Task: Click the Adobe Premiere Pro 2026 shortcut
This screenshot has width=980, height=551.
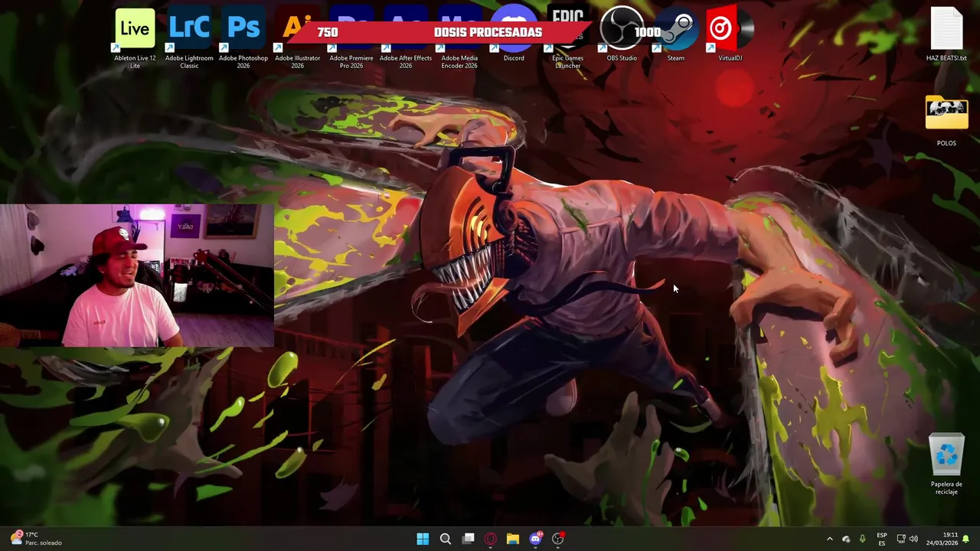Action: click(x=351, y=38)
